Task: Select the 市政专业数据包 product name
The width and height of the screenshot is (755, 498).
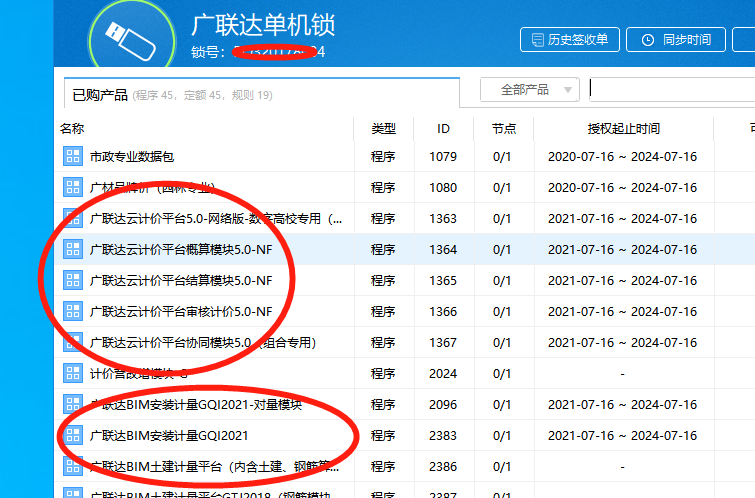Action: coord(131,157)
